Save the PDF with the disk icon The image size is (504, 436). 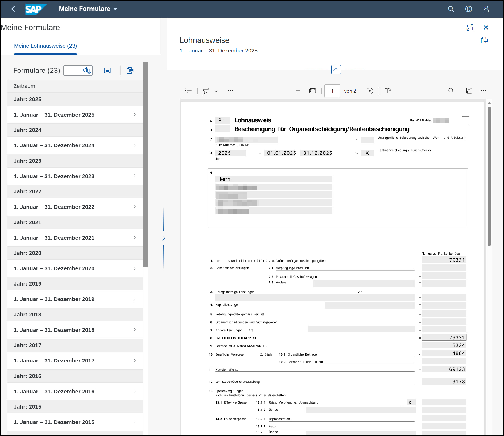[x=469, y=91]
